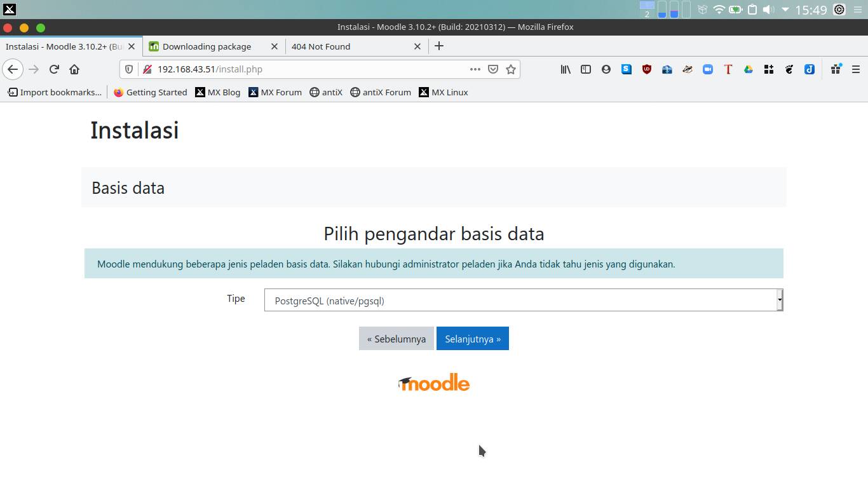Click the Moodle logo

pos(434,383)
